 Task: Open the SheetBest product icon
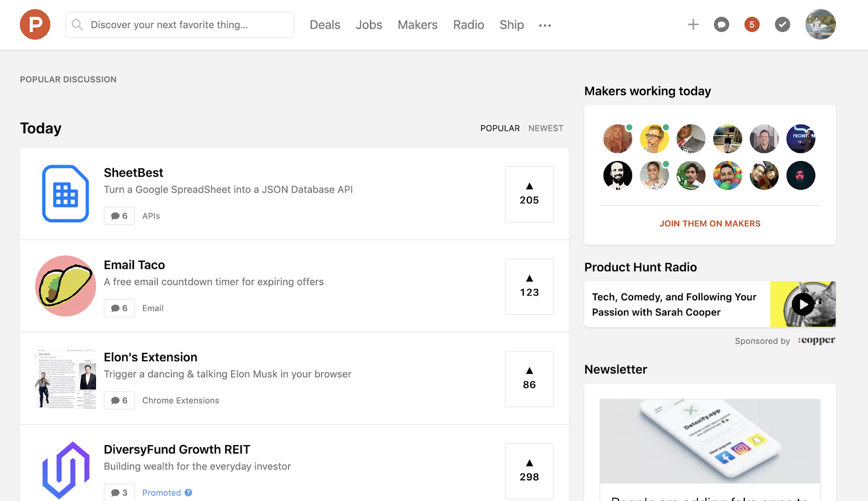66,194
